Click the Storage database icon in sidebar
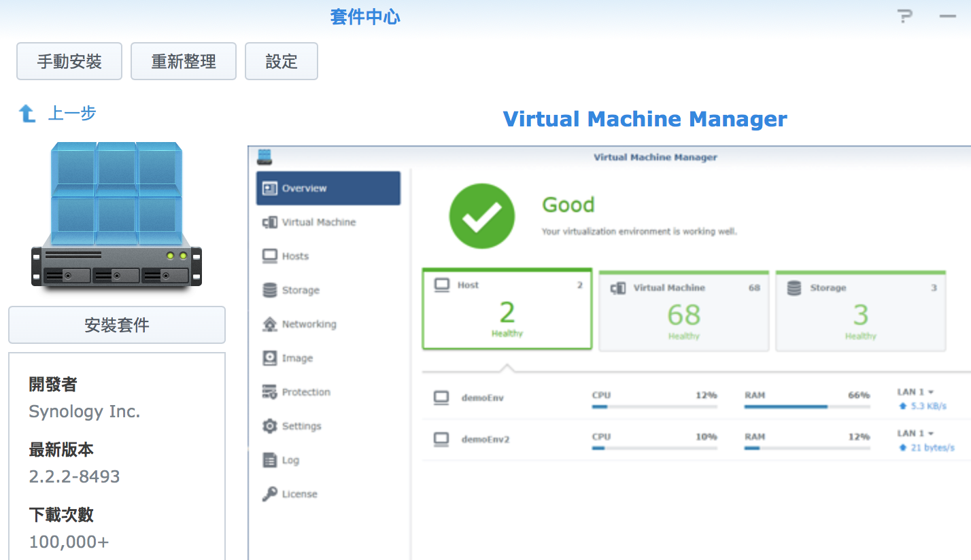Image resolution: width=971 pixels, height=560 pixels. [x=270, y=290]
